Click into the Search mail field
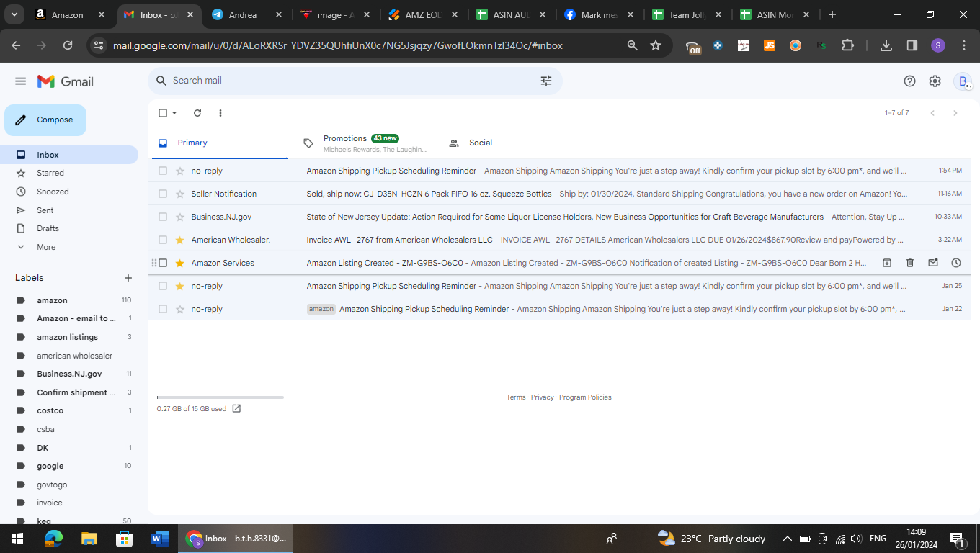This screenshot has width=980, height=553. 355,81
